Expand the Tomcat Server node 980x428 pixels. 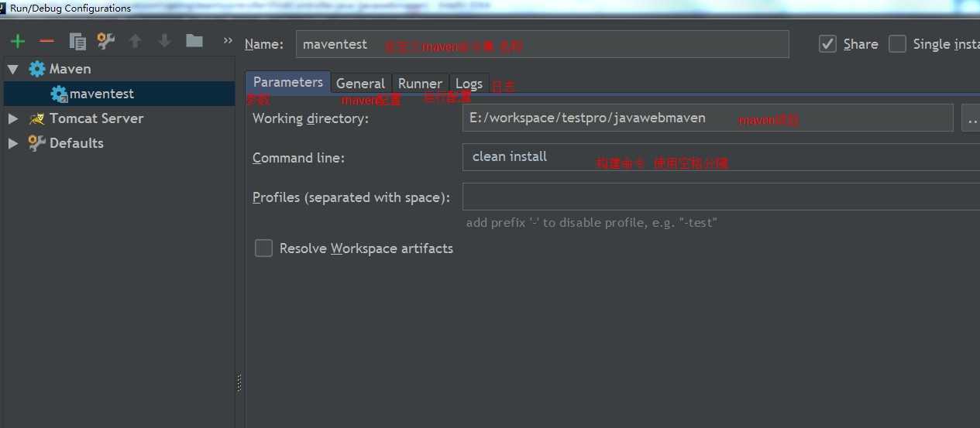point(13,118)
